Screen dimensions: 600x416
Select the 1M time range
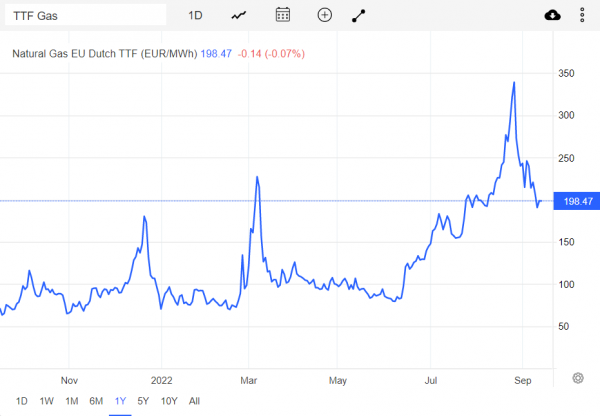coord(72,401)
